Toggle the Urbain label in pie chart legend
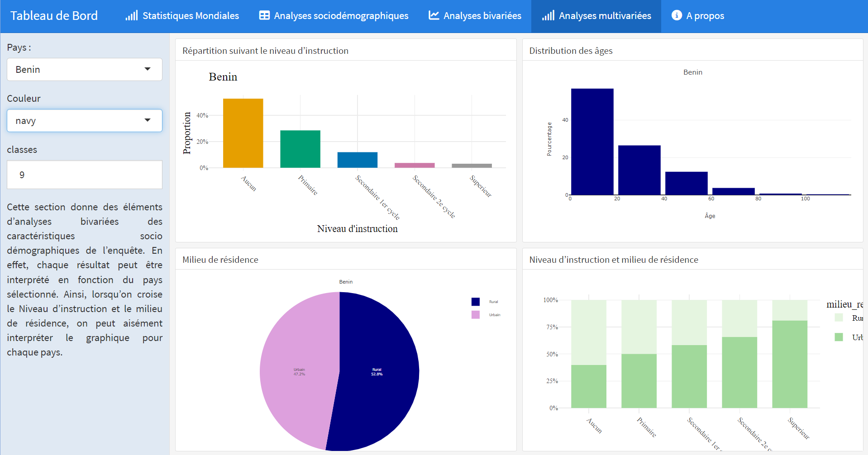868x455 pixels. (x=494, y=315)
